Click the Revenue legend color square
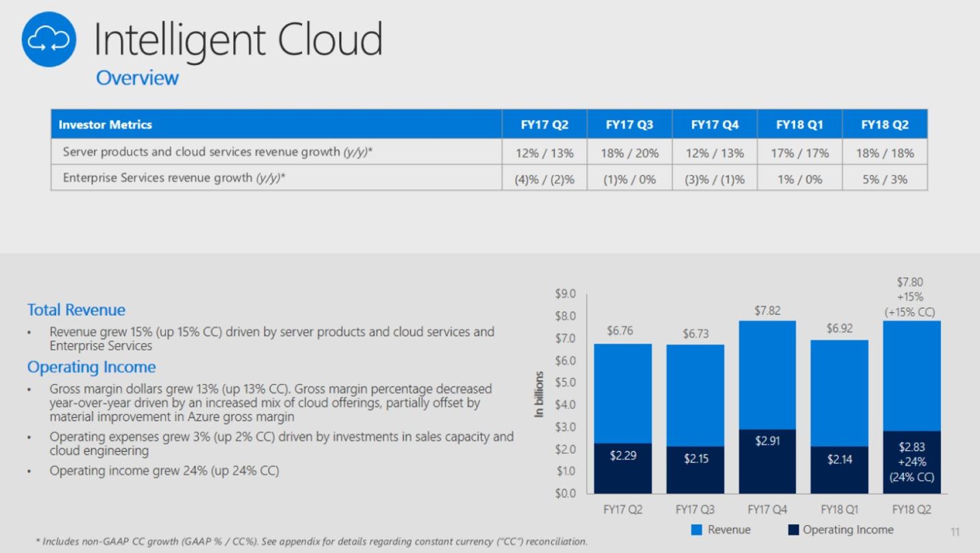The width and height of the screenshot is (980, 553). pos(696,530)
